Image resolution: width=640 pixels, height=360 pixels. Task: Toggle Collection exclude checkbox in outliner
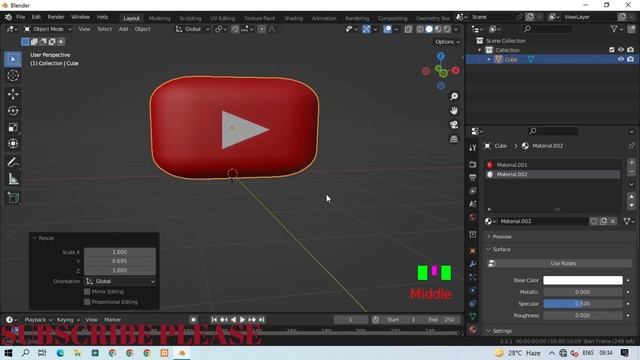pos(611,50)
